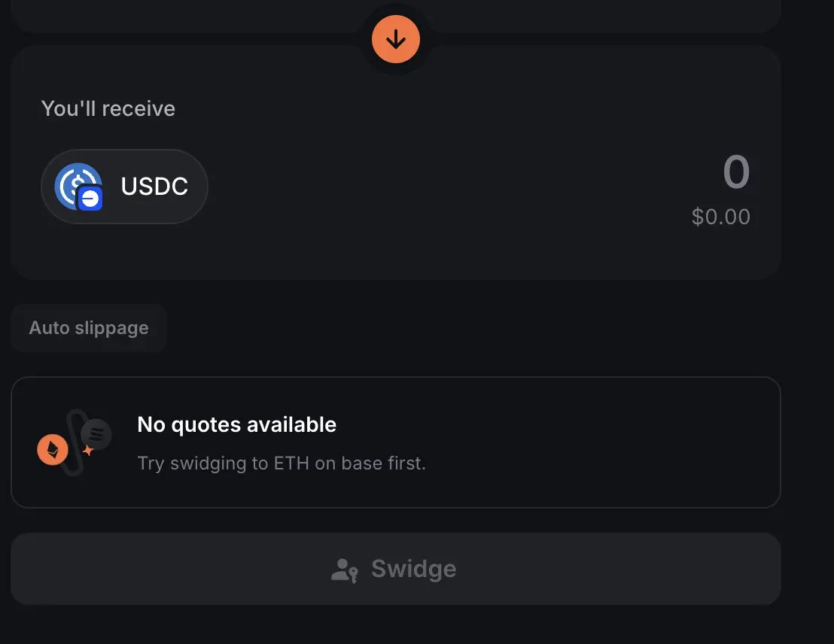
Task: Click the Swidge button label
Action: click(414, 569)
